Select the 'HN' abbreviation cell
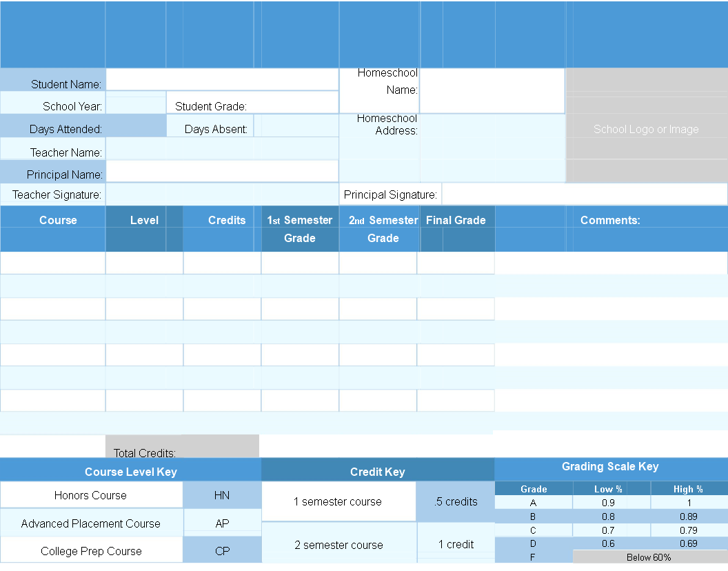The width and height of the screenshot is (728, 571). tap(222, 495)
